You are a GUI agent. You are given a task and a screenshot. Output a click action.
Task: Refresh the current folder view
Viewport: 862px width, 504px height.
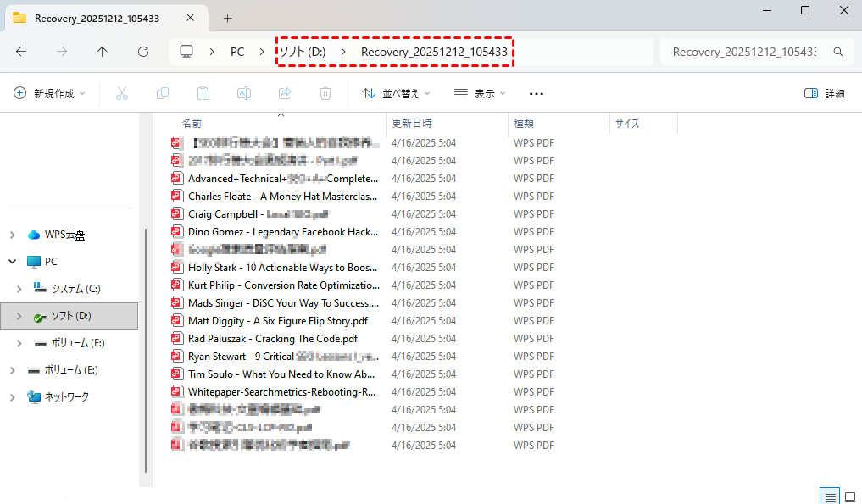(143, 52)
